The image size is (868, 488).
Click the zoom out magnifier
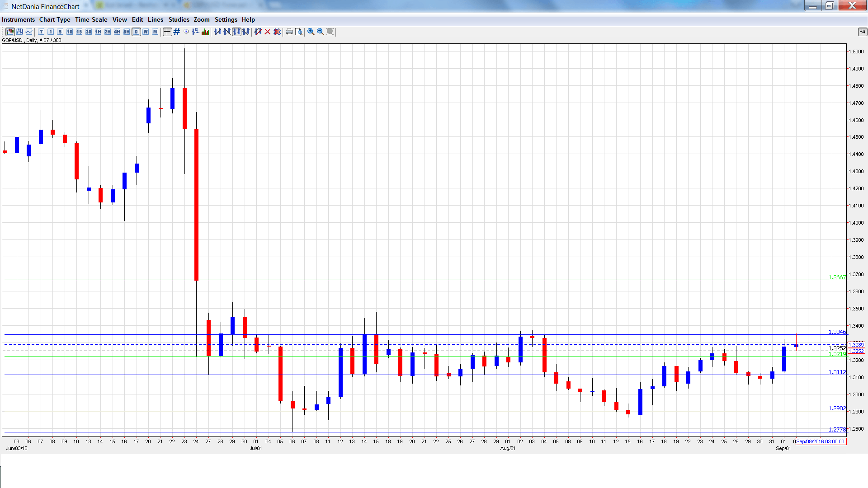[x=321, y=32]
